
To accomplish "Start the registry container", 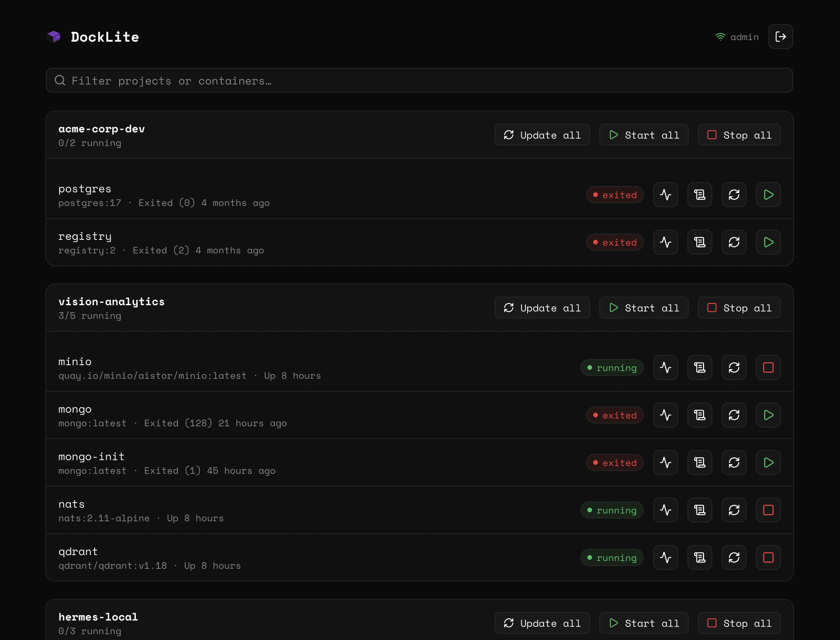I will point(768,242).
